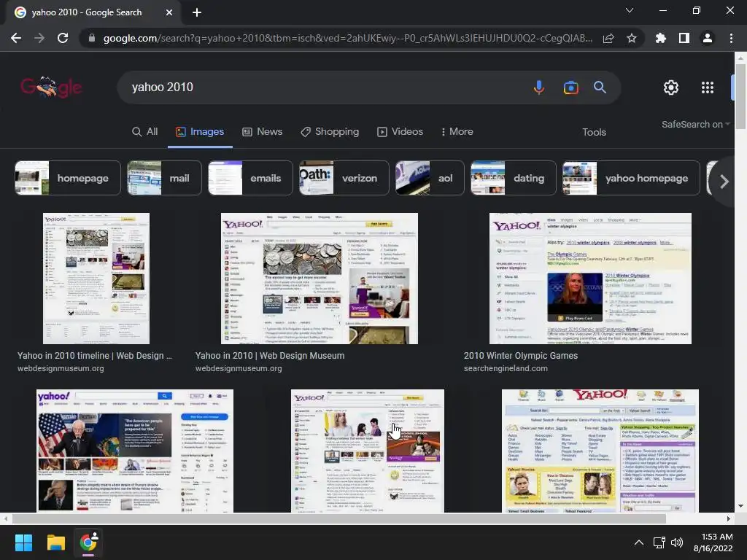Click the mail filter chip
This screenshot has height=560, width=747.
164,178
